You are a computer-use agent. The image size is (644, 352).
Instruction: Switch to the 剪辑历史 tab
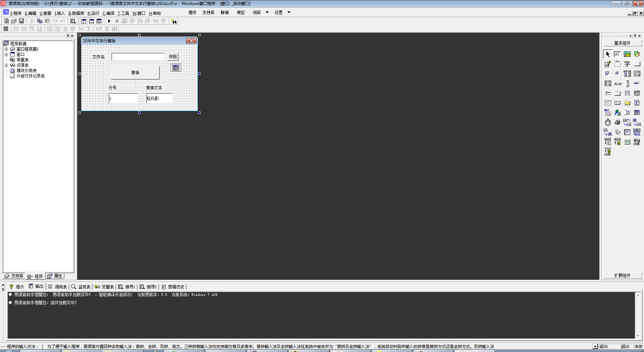pyautogui.click(x=173, y=287)
